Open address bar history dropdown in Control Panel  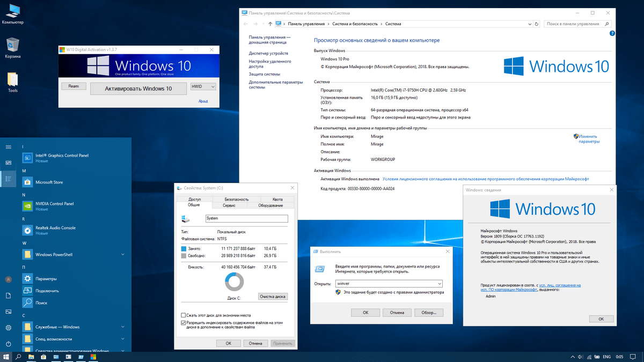[529, 24]
